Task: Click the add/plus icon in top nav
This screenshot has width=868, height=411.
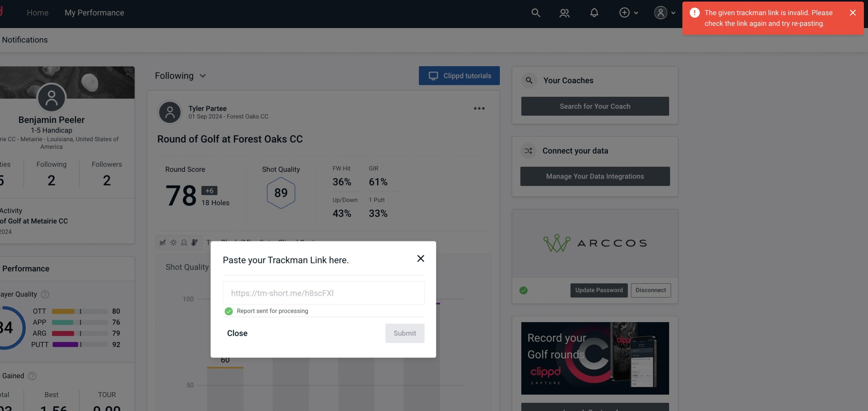Action: pos(625,12)
